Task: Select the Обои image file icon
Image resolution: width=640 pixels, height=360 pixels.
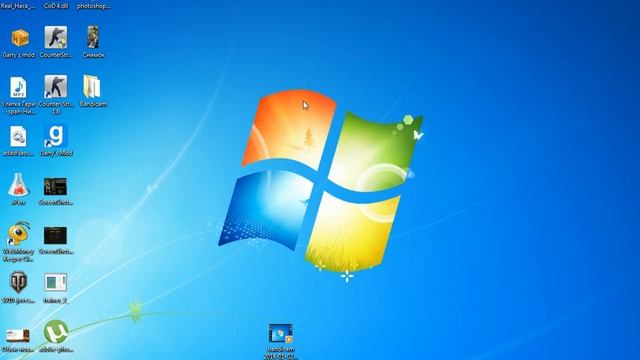Action: click(x=18, y=336)
